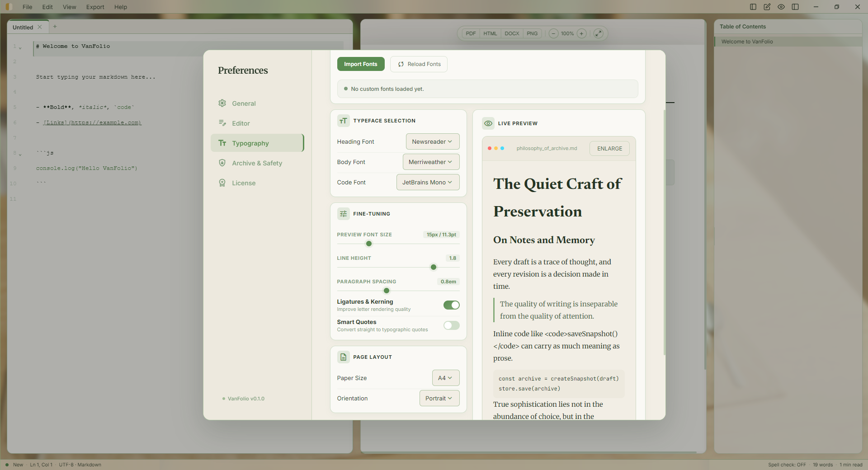The width and height of the screenshot is (868, 470).
Task: Turn on Spell check in the status bar
Action: click(x=787, y=465)
